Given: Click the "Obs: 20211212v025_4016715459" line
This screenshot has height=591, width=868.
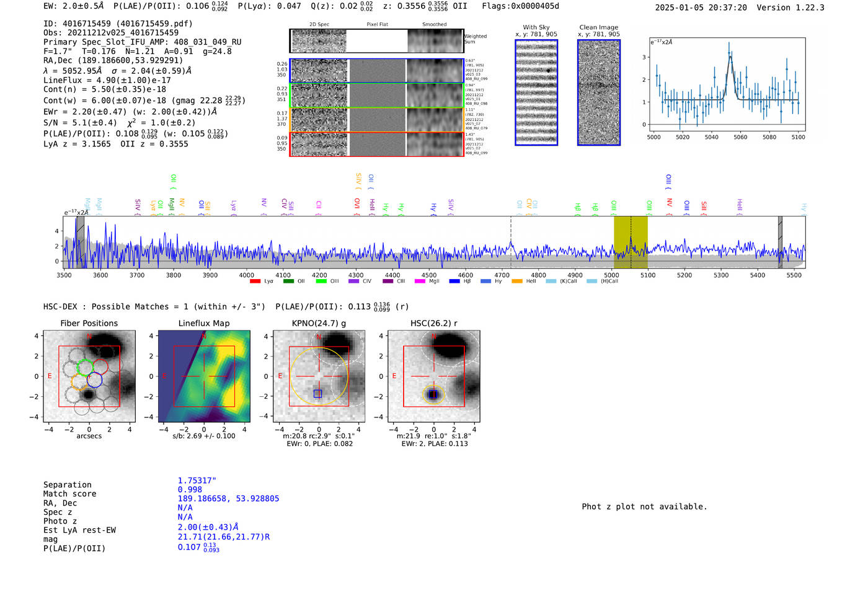Looking at the screenshot, I should pos(111,32).
